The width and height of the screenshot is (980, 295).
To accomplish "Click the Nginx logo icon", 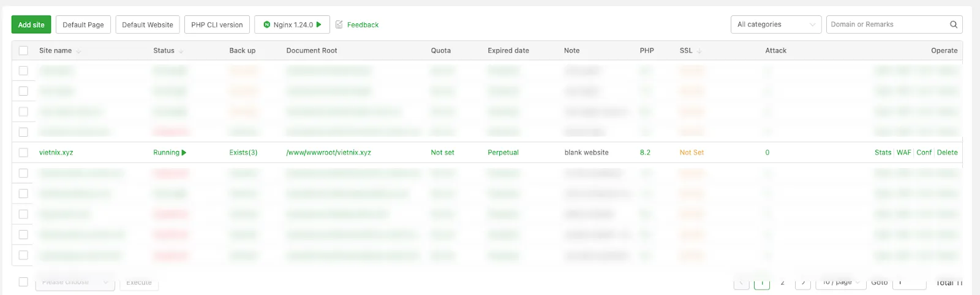I will (x=266, y=25).
